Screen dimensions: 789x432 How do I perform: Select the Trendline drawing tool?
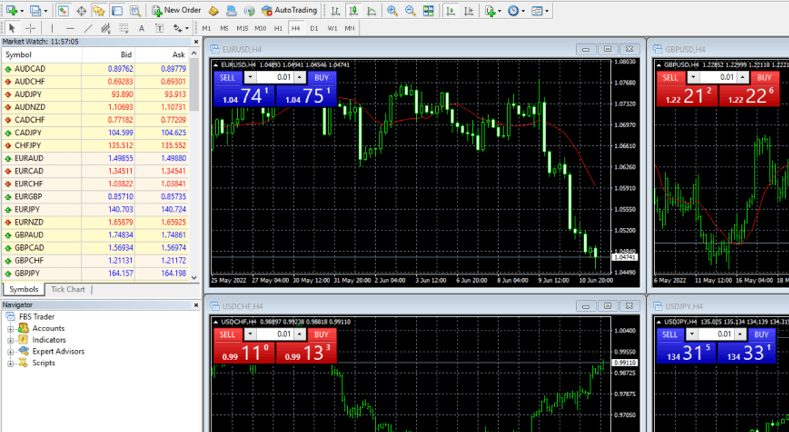click(88, 28)
